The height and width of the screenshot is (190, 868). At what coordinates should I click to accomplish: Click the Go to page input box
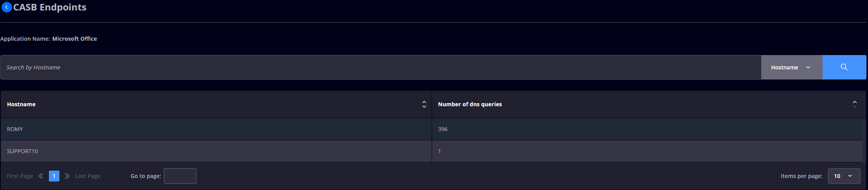click(x=180, y=176)
